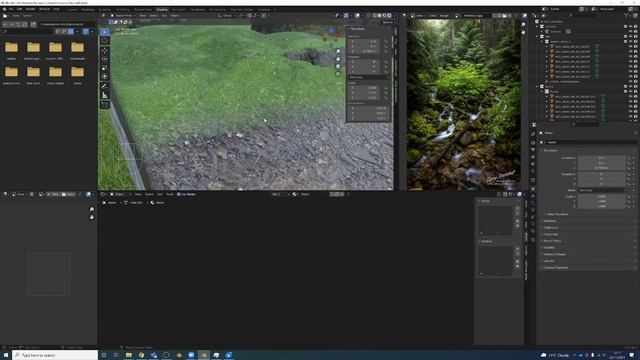The height and width of the screenshot is (360, 640).
Task: Click Location X field in Properties editor
Action: click(601, 158)
